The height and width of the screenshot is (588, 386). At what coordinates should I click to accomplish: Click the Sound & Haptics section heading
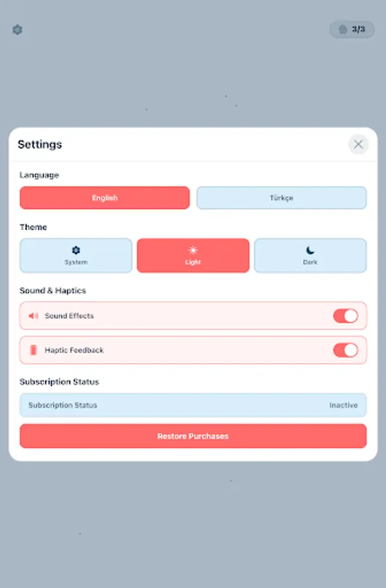(x=53, y=290)
